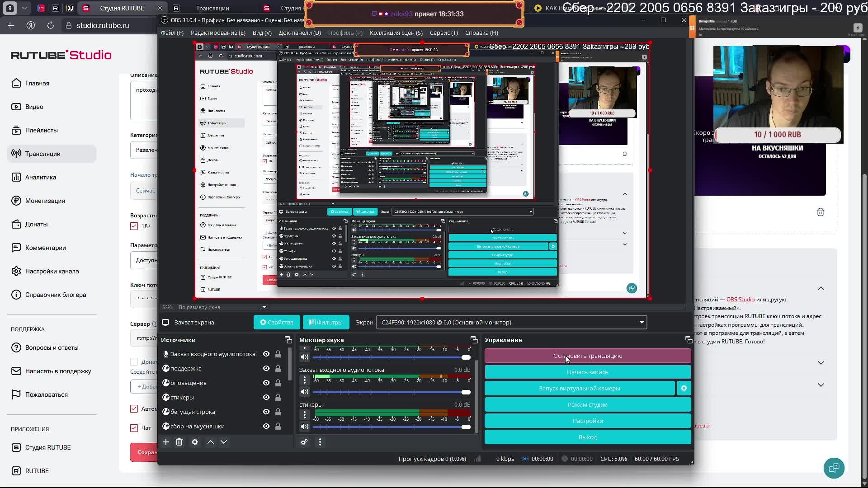Mute the стикеры audio speaker icon
868x488 pixels.
(x=305, y=427)
